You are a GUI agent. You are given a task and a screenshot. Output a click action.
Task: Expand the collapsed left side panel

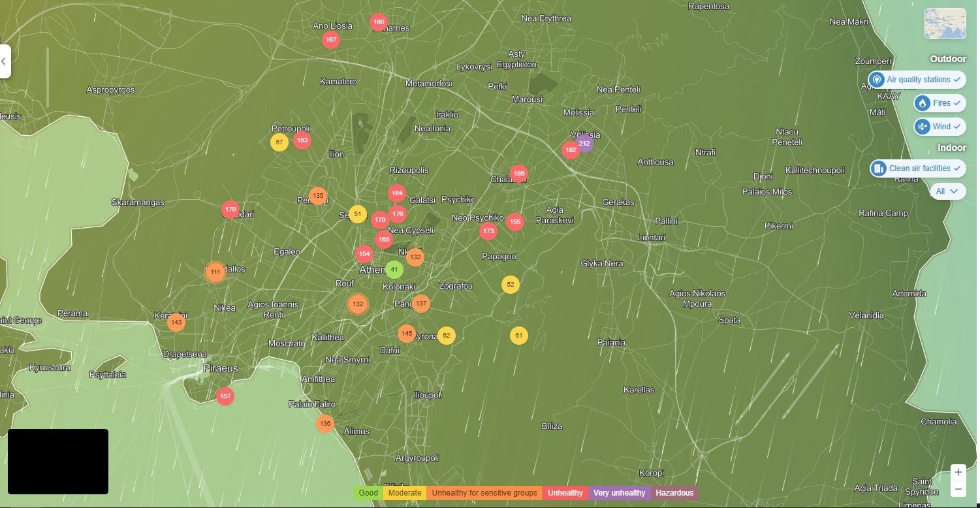coord(5,61)
